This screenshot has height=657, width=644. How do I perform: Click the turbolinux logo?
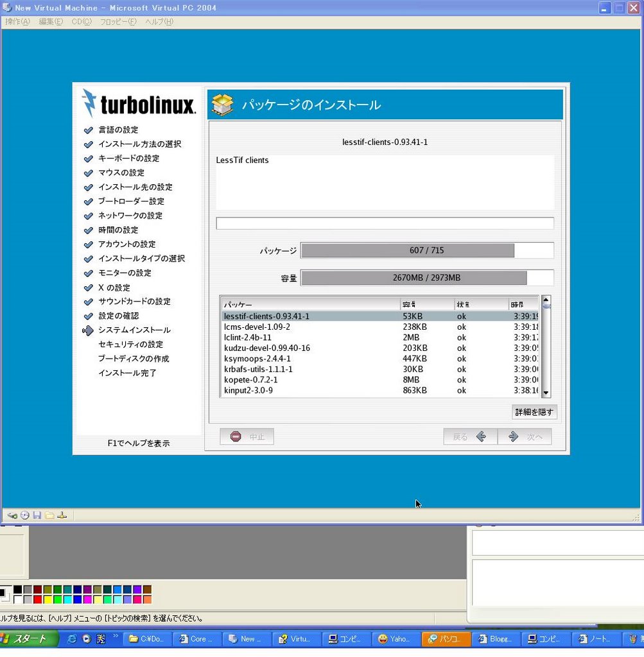point(139,103)
